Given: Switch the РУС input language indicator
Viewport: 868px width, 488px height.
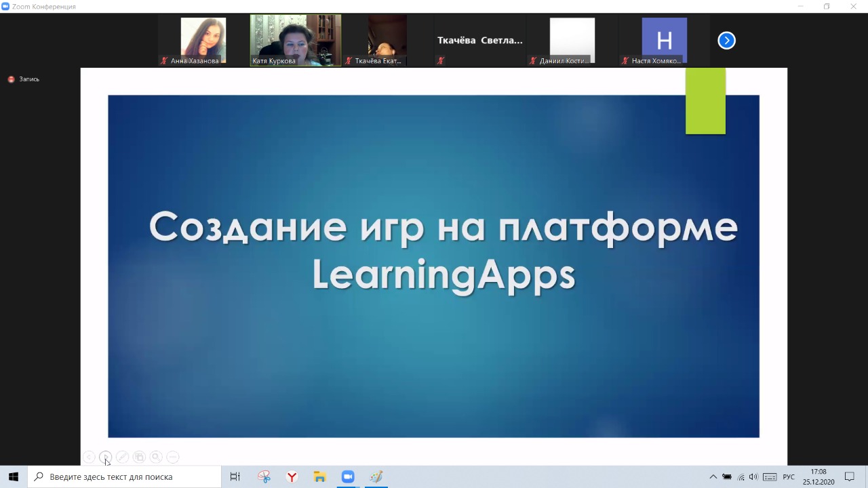Looking at the screenshot, I should pos(789,477).
